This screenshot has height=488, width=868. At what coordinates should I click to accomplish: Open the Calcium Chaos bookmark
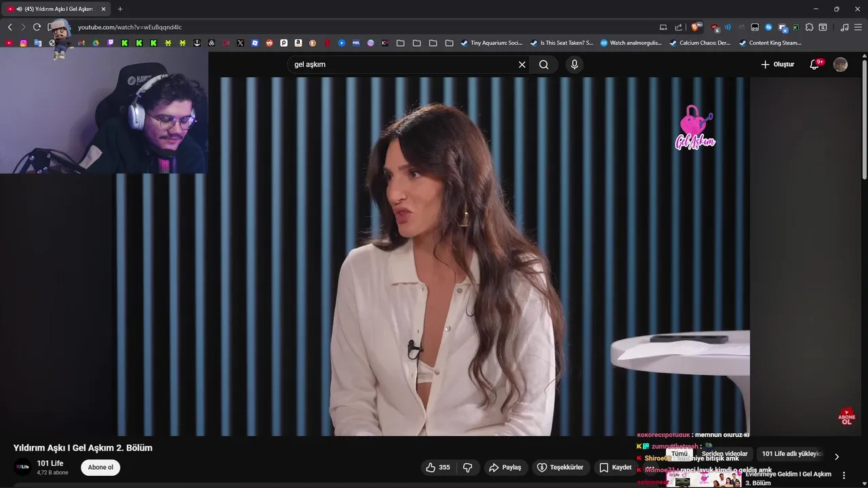pyautogui.click(x=700, y=43)
